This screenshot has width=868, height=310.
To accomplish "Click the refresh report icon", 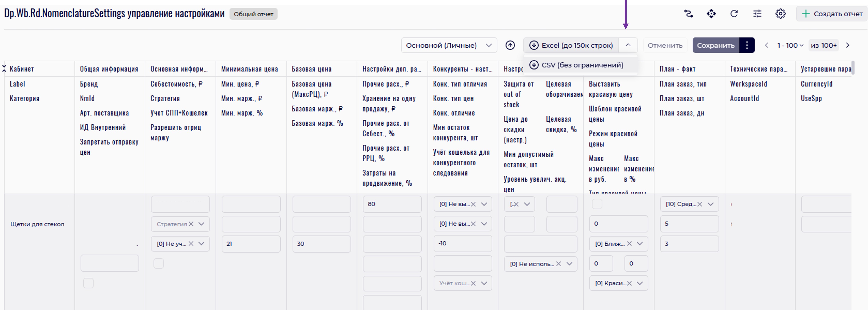I will click(734, 14).
